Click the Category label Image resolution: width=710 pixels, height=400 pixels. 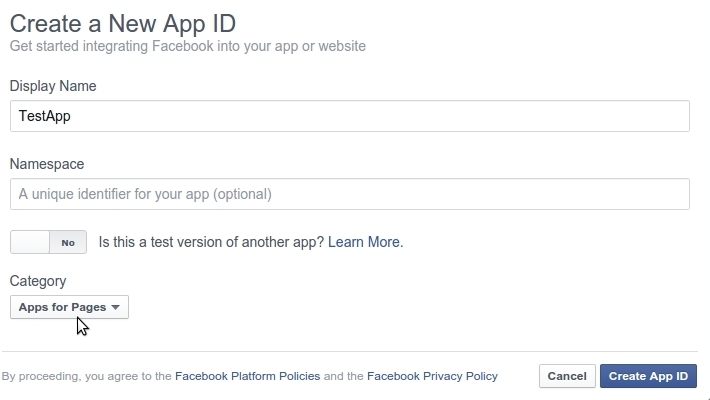(x=38, y=281)
